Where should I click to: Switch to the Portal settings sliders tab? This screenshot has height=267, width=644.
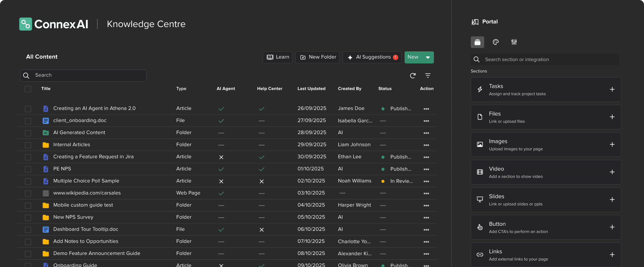(x=514, y=42)
